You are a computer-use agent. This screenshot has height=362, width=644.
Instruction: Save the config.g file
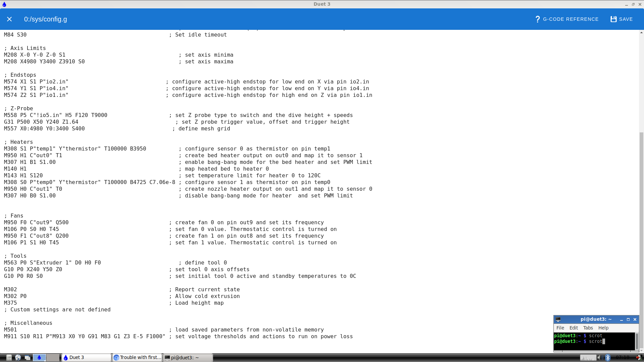tap(622, 19)
